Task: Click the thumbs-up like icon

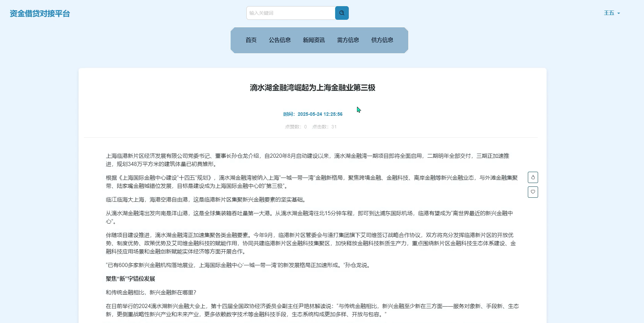Action: (533, 177)
